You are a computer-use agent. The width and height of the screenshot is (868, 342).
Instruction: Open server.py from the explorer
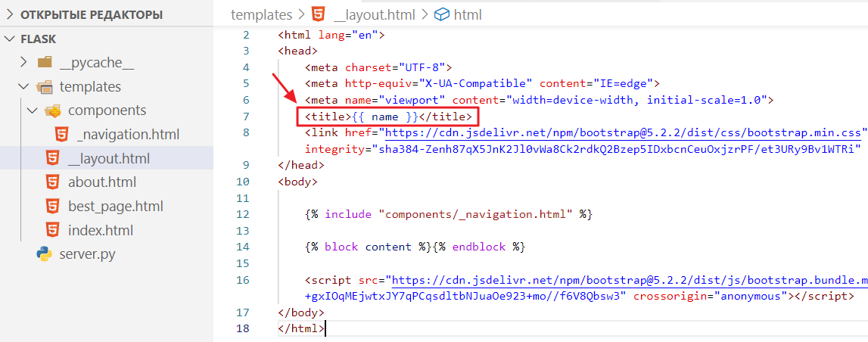pyautogui.click(x=88, y=254)
